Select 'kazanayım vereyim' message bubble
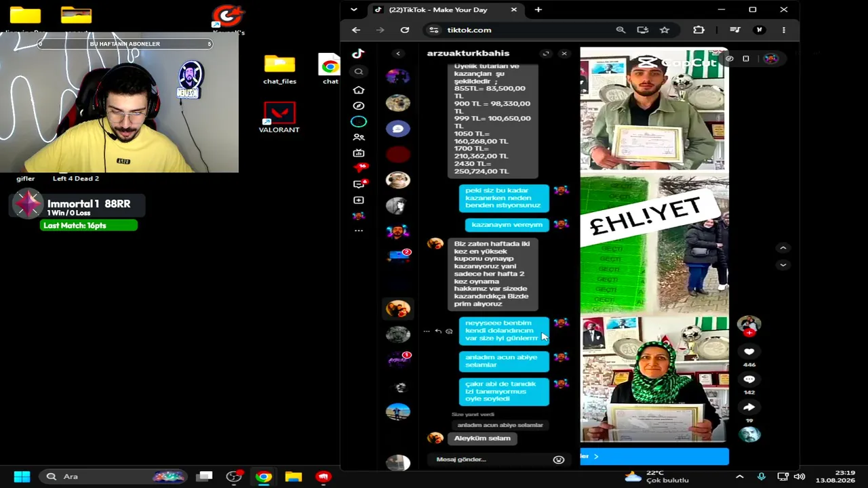 (x=507, y=224)
